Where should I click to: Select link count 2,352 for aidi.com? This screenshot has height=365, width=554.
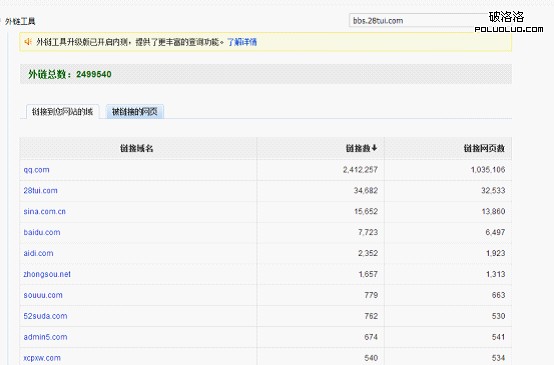(368, 253)
